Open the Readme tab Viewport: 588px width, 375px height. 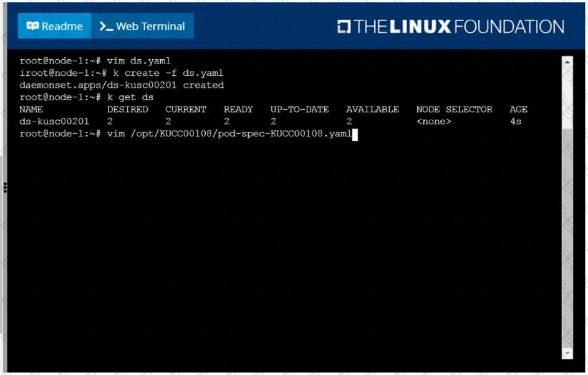(54, 26)
